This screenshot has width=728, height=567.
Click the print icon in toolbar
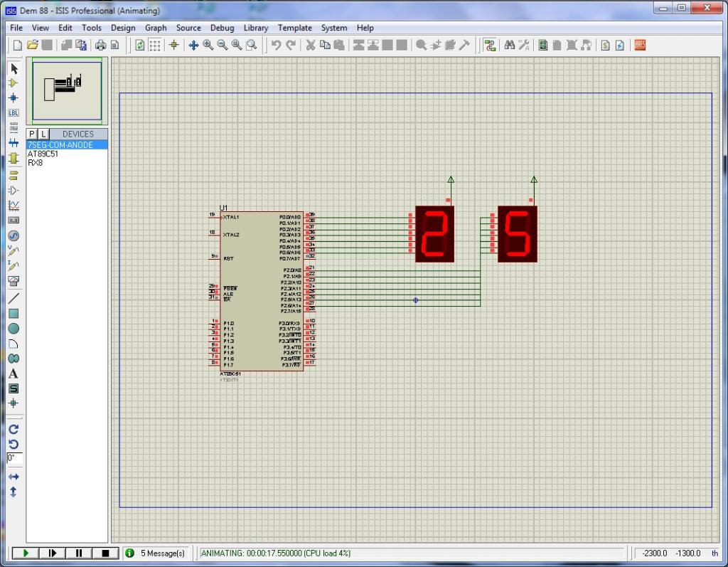click(x=100, y=45)
